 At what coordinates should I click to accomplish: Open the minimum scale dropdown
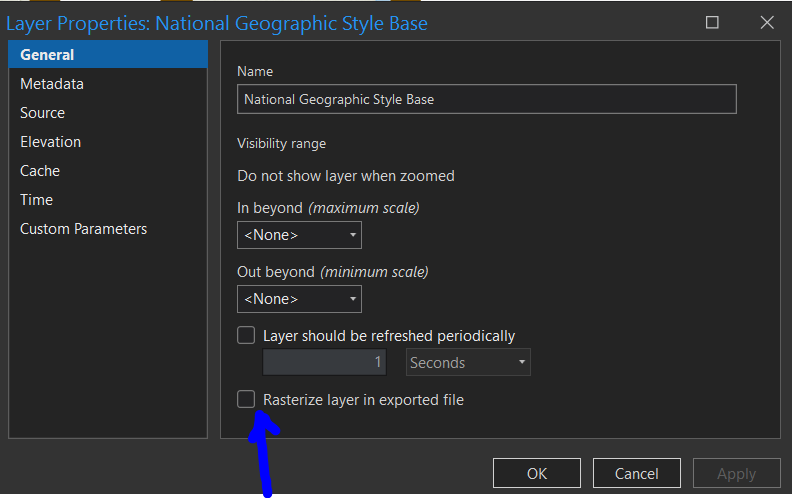(x=299, y=299)
